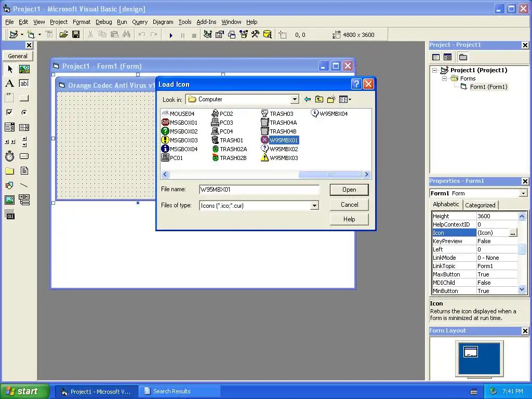
Task: Select the TRASH02A icon file
Action: (x=230, y=149)
